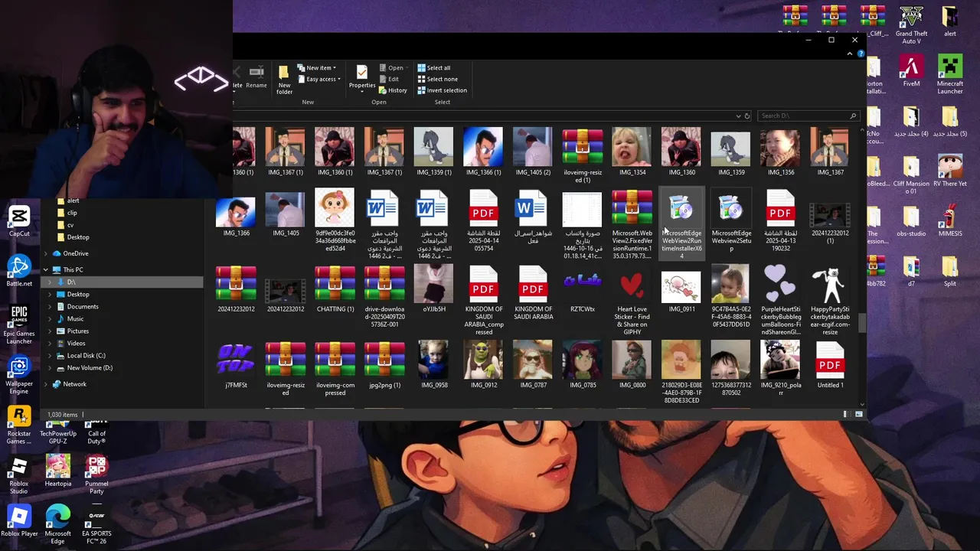Viewport: 980px width, 551px height.
Task: Open the cv folder in Quick access
Action: 70,225
